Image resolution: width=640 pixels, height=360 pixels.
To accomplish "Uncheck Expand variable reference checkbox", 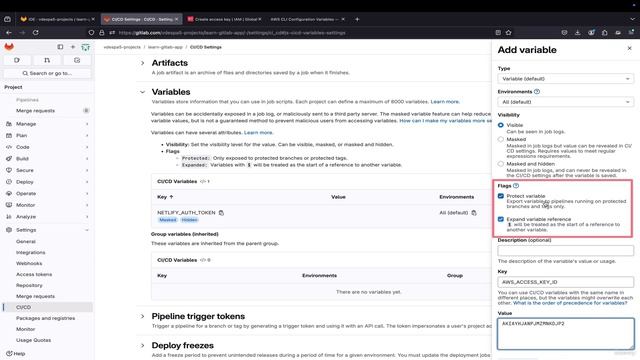I will coord(501,219).
